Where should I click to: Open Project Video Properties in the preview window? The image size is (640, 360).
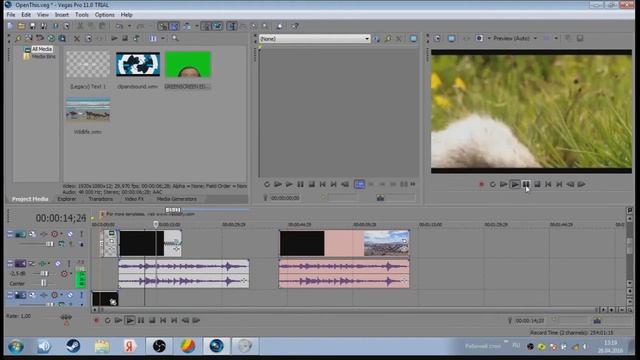click(x=437, y=38)
